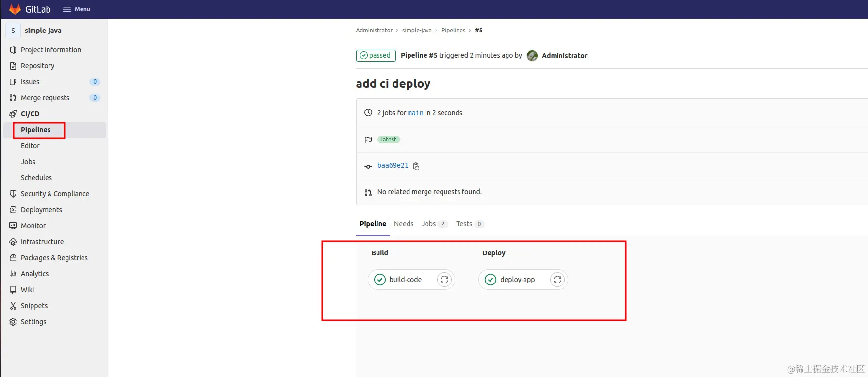Click the Settings label
This screenshot has height=377, width=868.
click(33, 322)
